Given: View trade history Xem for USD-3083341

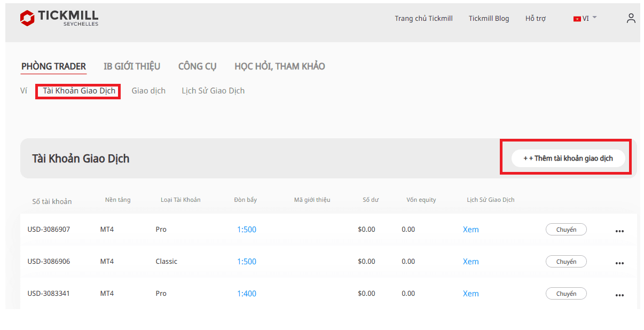Looking at the screenshot, I should pyautogui.click(x=470, y=294).
